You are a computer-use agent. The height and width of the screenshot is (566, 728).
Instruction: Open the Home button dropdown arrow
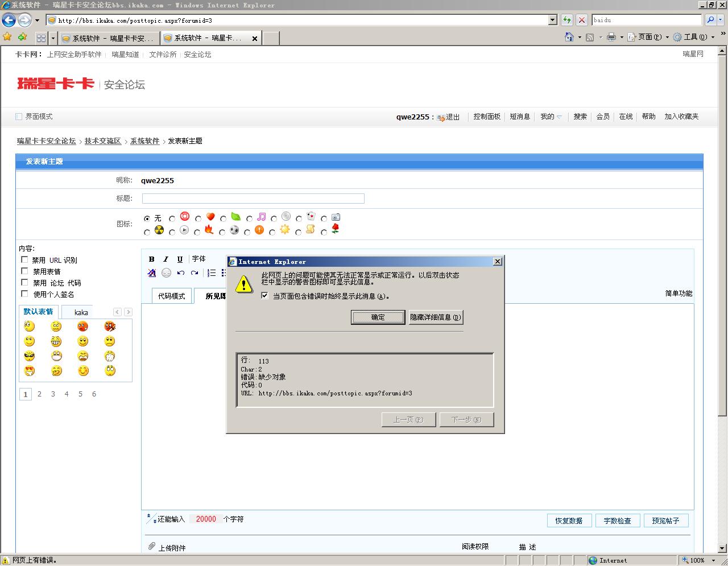(580, 38)
